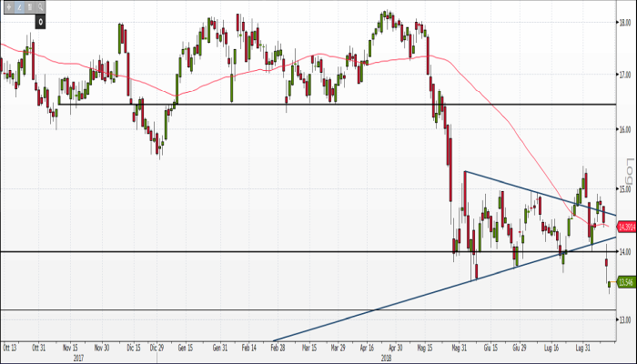Select the horizontal resistance line near 16.50
The height and width of the screenshot is (364, 637).
click(273, 105)
